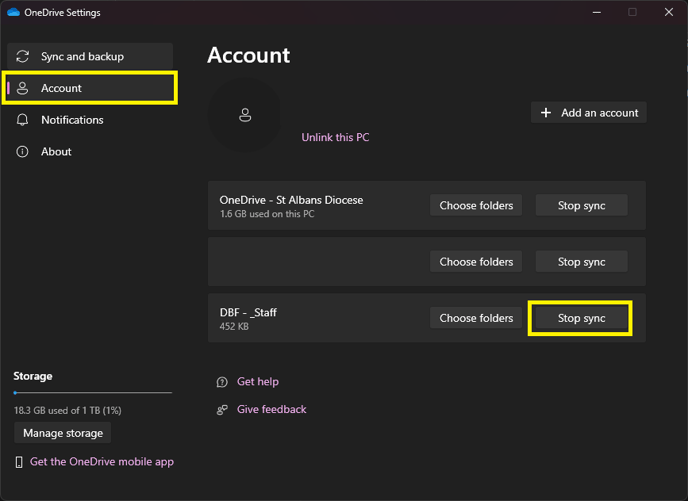Click the OneDrive cloud icon in title bar

tap(13, 12)
